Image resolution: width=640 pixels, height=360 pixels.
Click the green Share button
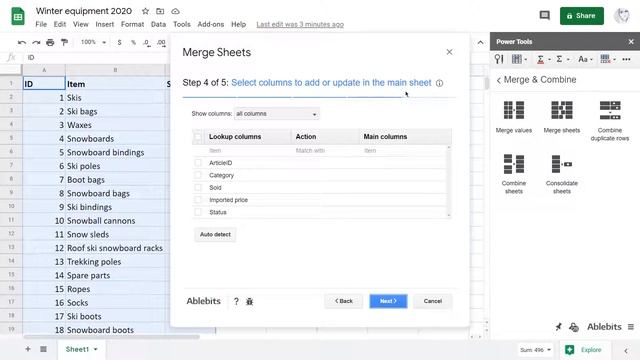click(x=582, y=16)
